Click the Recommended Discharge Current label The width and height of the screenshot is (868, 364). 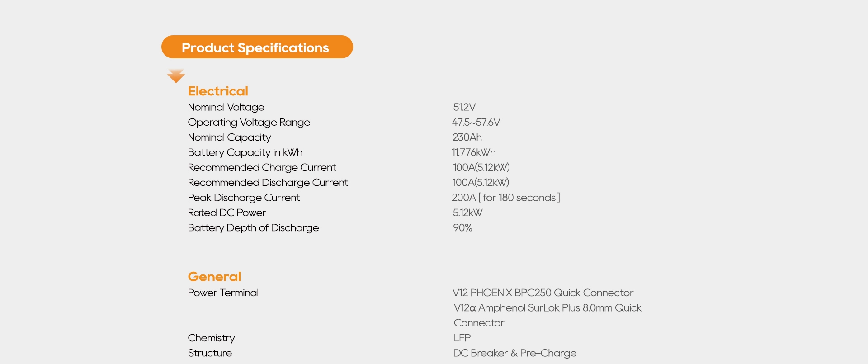click(x=268, y=183)
